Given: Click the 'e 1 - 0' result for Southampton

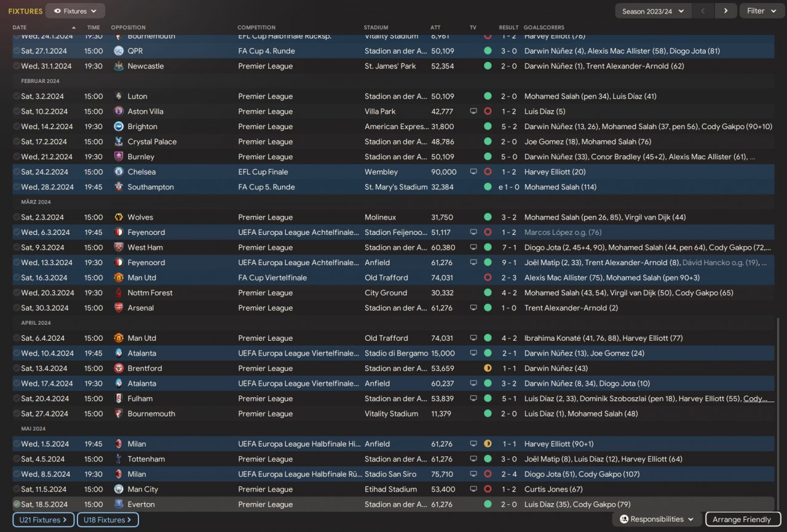Looking at the screenshot, I should pos(508,187).
